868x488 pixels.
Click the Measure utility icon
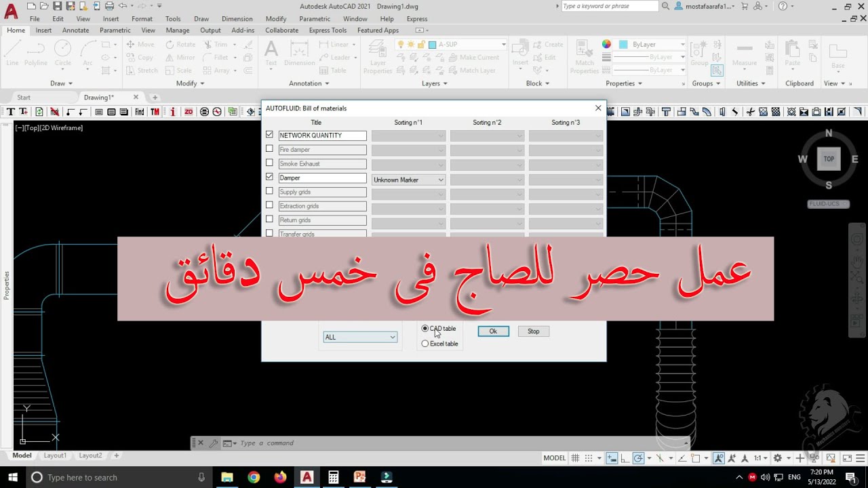[x=744, y=53]
